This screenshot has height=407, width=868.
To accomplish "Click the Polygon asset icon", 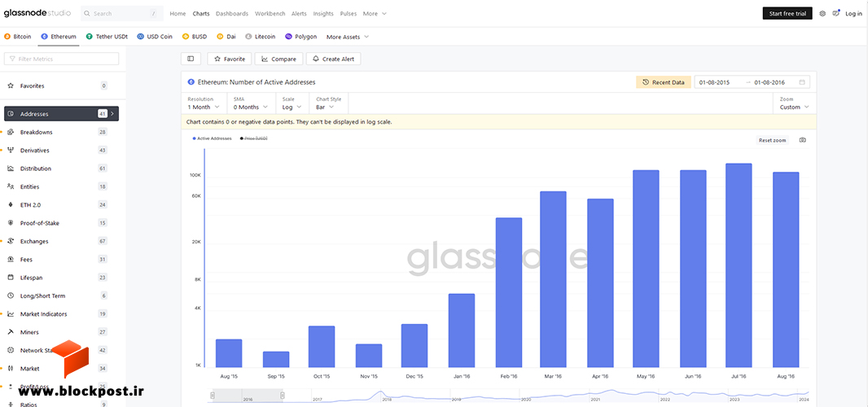I will click(288, 37).
